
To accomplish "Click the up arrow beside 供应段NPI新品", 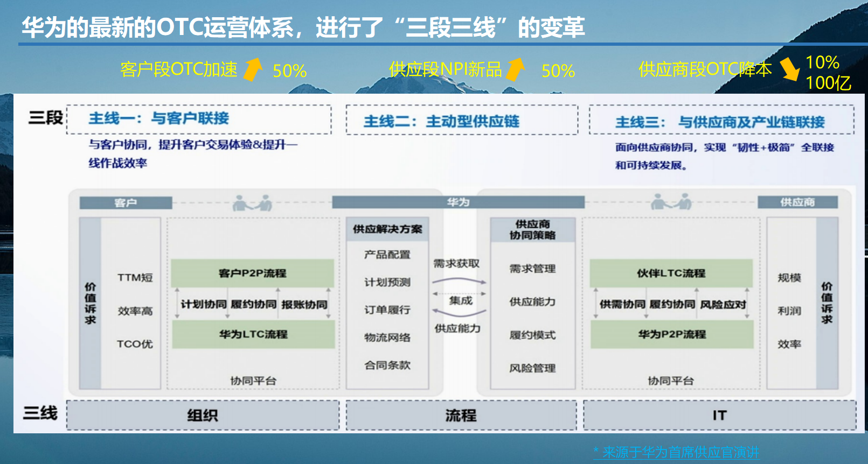I will pyautogui.click(x=515, y=69).
